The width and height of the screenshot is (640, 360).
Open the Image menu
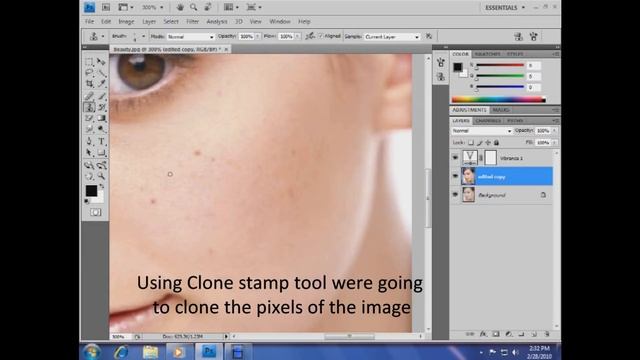[126, 21]
